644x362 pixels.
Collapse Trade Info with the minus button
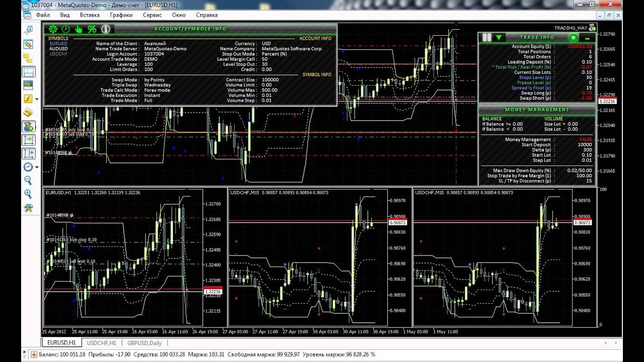[587, 38]
